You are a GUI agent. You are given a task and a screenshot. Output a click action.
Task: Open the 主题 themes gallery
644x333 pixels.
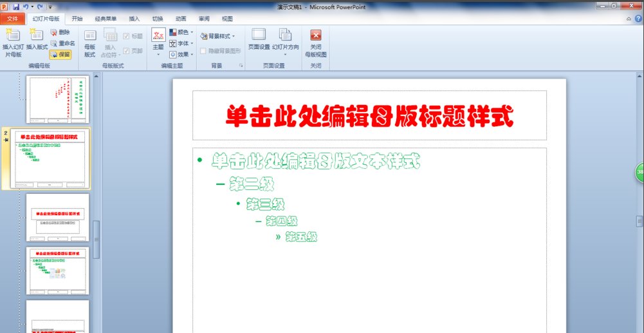pos(158,43)
